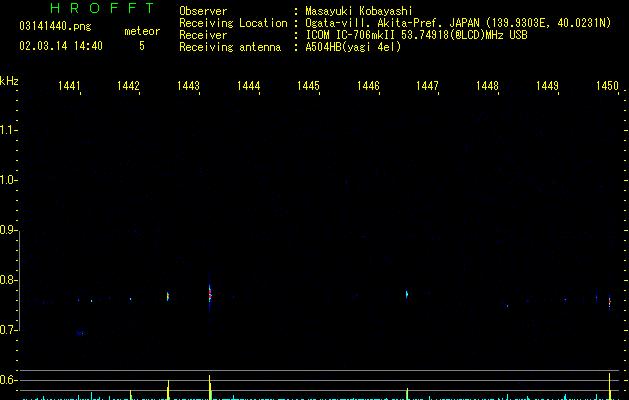Click the meteor echo just before 1443
Viewport: 629px width, 400px height.
click(168, 296)
